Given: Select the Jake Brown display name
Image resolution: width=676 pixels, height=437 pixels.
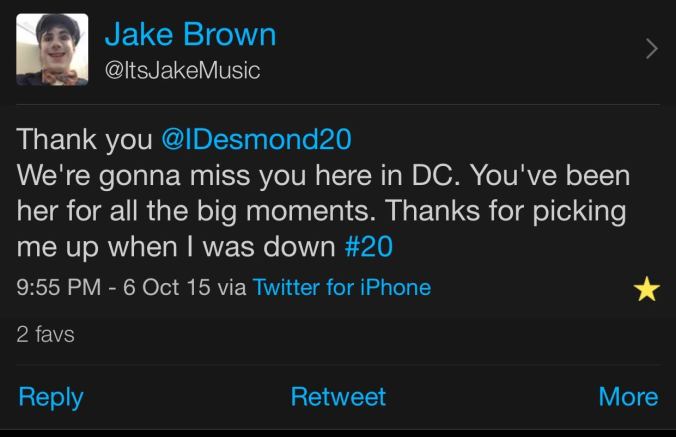Looking at the screenshot, I should 190,35.
